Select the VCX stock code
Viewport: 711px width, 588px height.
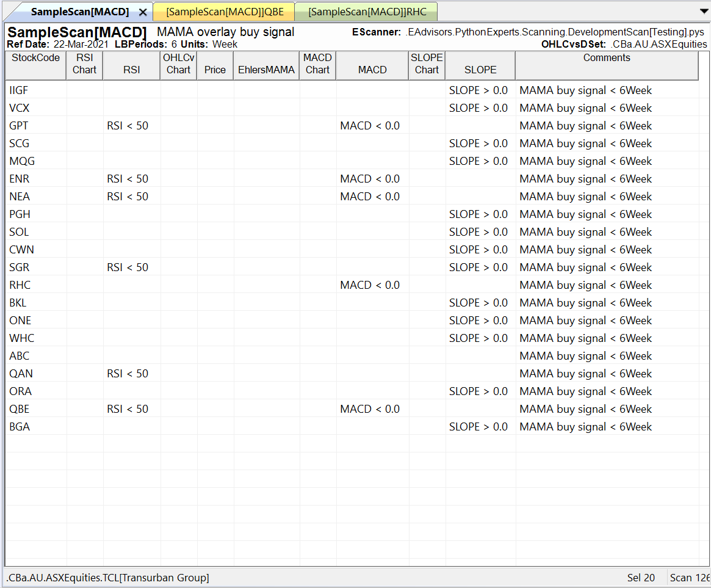coord(19,108)
